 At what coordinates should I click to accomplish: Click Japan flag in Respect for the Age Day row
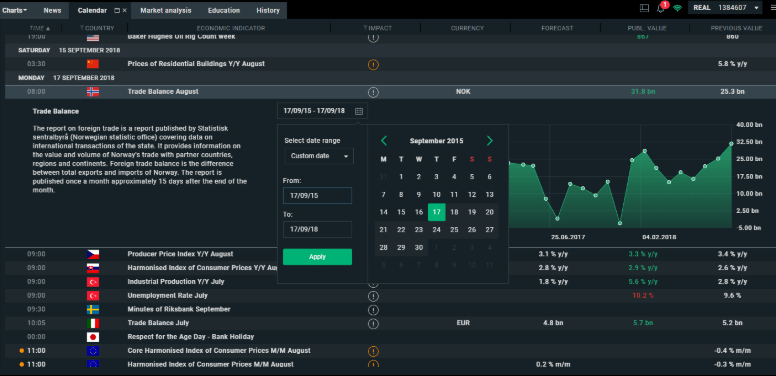pos(93,337)
